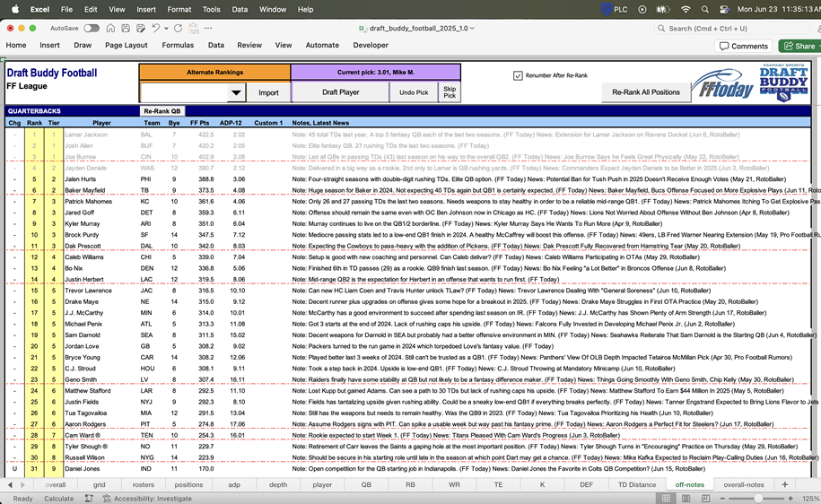Adjust the zoom slider in the status bar
This screenshot has width=821, height=504.
pos(757,499)
